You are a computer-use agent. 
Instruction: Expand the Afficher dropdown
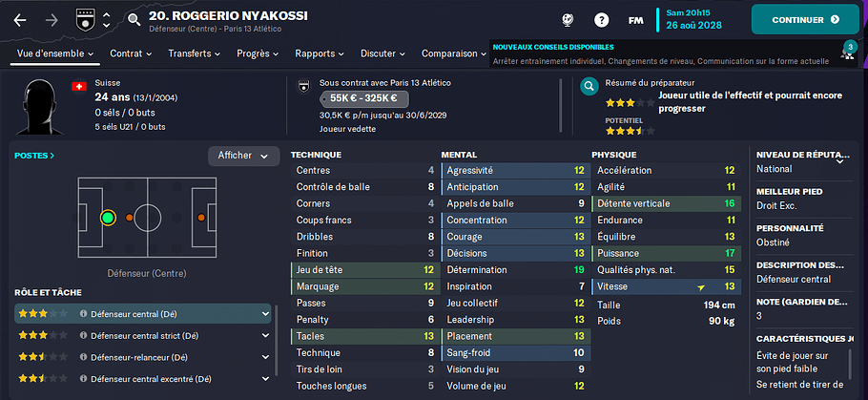pyautogui.click(x=243, y=156)
